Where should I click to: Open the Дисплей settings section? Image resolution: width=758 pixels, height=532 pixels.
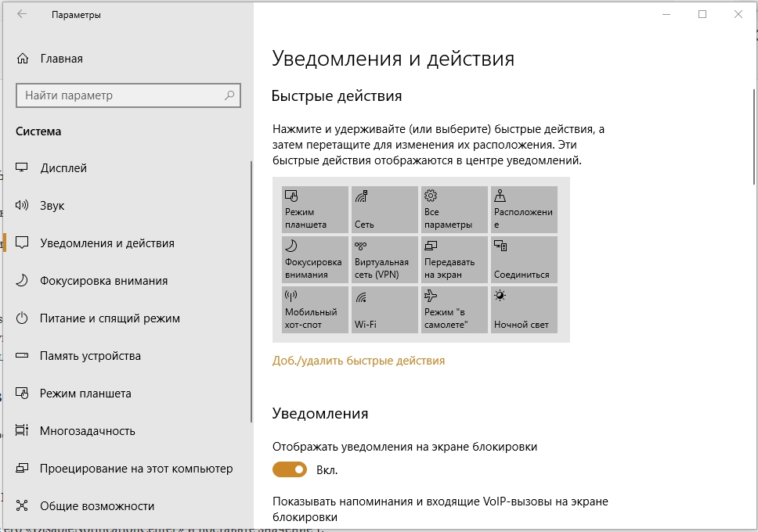[63, 168]
